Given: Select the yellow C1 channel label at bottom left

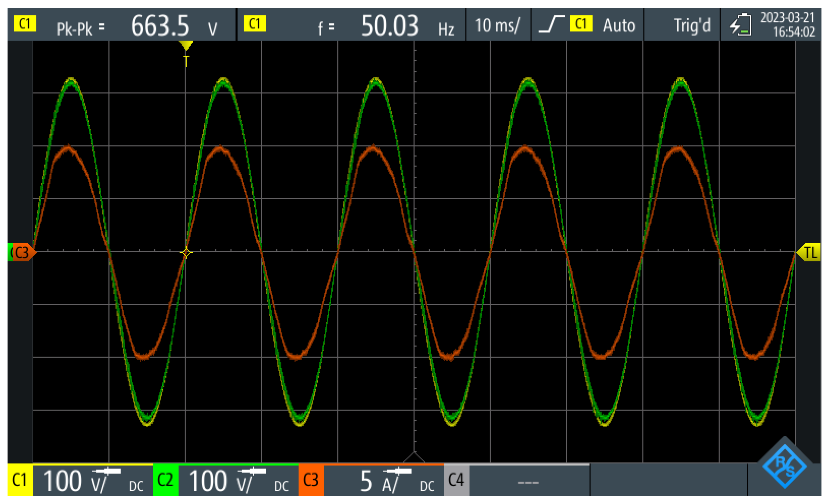Looking at the screenshot, I should point(20,480).
